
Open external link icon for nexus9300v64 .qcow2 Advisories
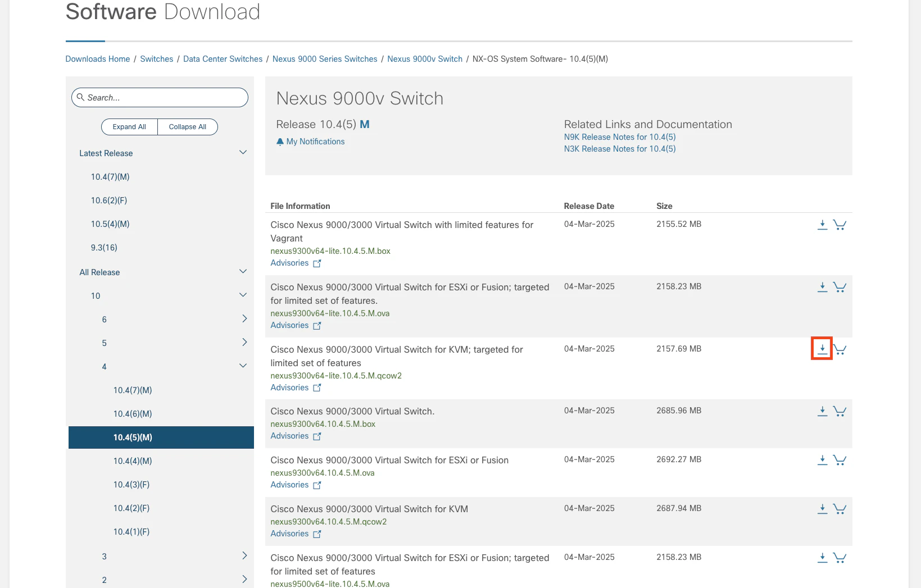pyautogui.click(x=317, y=534)
